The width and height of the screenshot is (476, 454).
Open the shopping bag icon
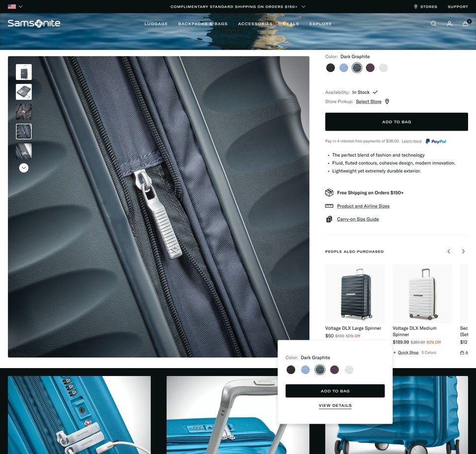466,24
